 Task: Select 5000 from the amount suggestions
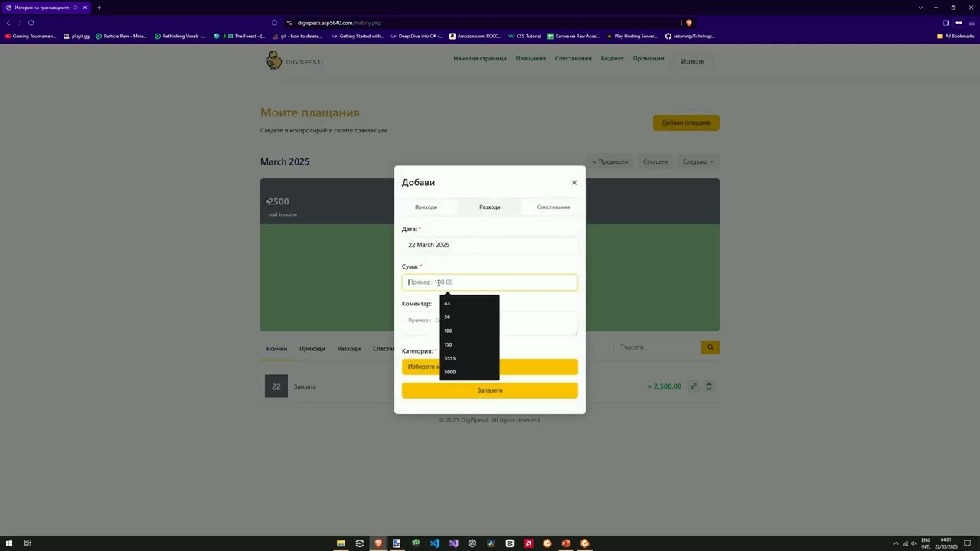[450, 373]
